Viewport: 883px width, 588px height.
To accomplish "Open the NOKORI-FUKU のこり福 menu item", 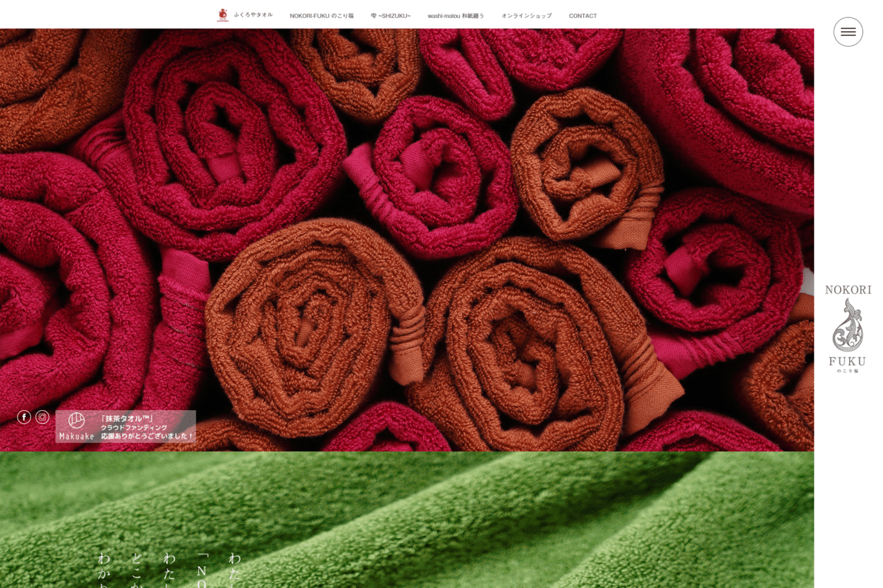I will [x=321, y=16].
